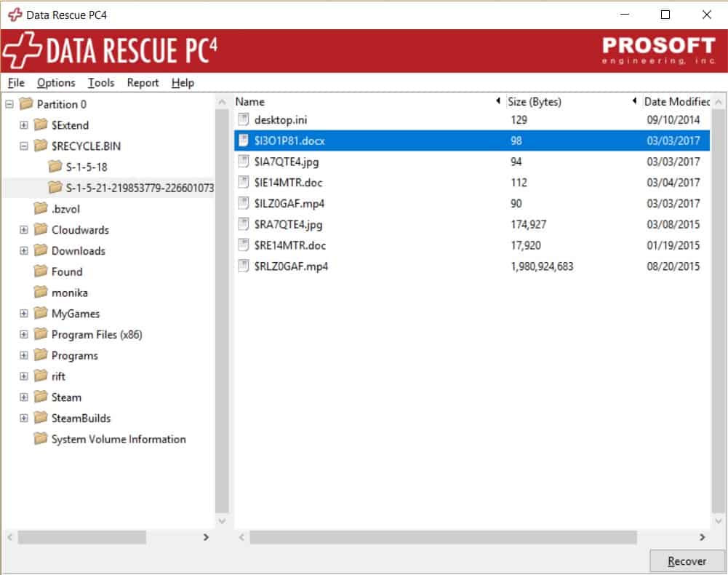Screen dimensions: 728x575
Task: Select the size value 174,927
Action: click(x=528, y=224)
